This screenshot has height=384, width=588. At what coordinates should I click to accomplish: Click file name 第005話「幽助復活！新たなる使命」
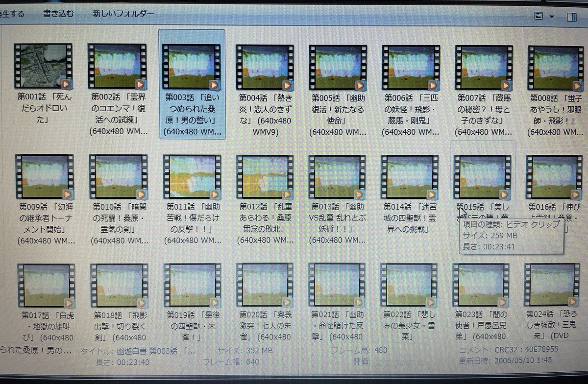pyautogui.click(x=339, y=115)
